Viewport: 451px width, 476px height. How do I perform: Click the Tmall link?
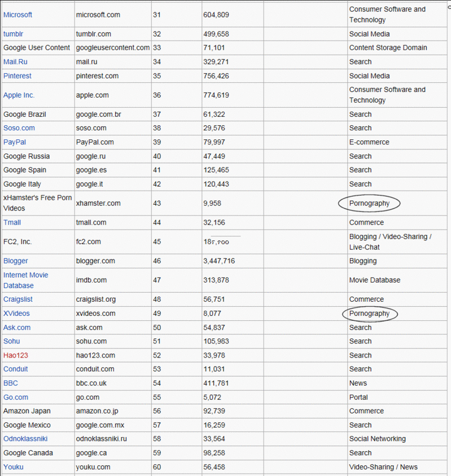pos(12,223)
